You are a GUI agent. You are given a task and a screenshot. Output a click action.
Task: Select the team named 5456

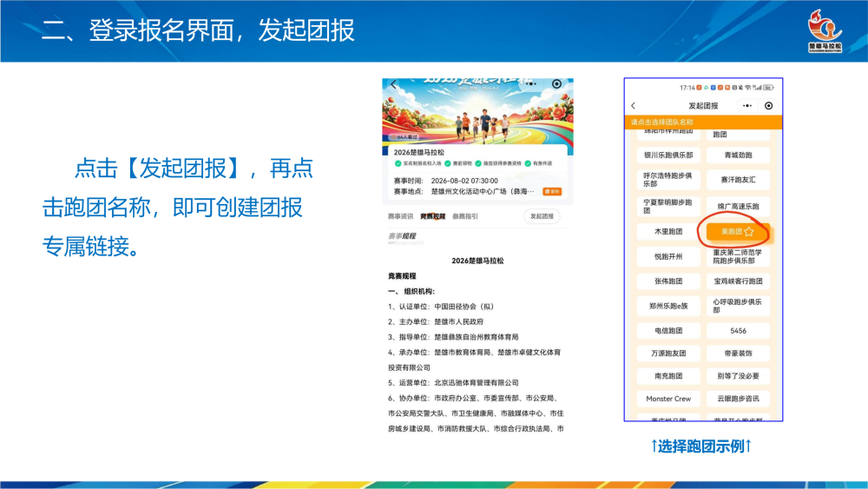[738, 331]
